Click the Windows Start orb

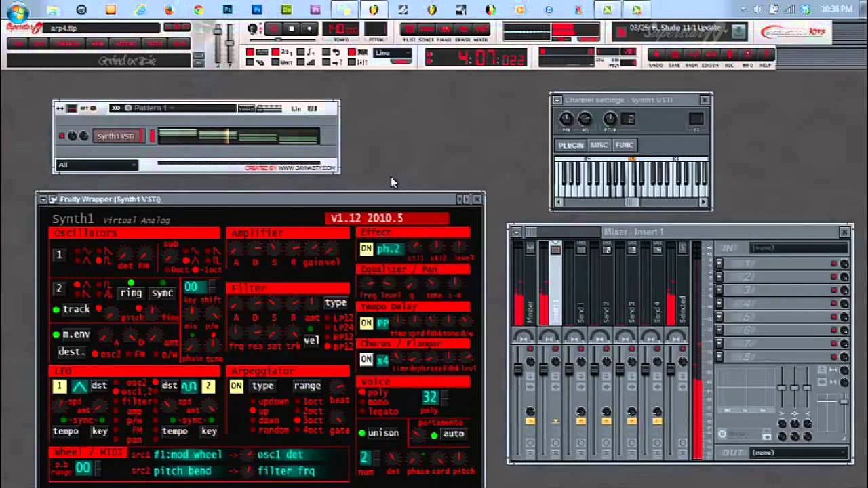(x=18, y=10)
